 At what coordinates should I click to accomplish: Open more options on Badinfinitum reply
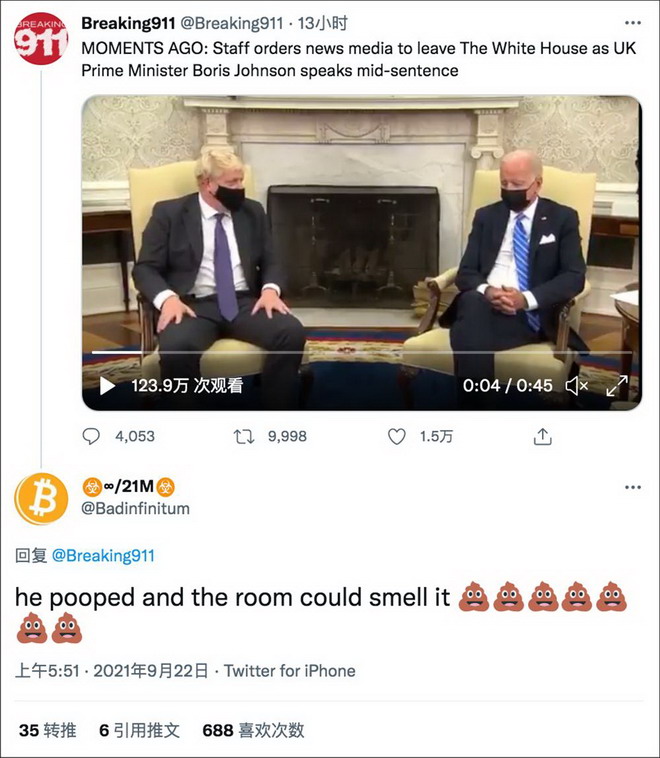pyautogui.click(x=632, y=488)
